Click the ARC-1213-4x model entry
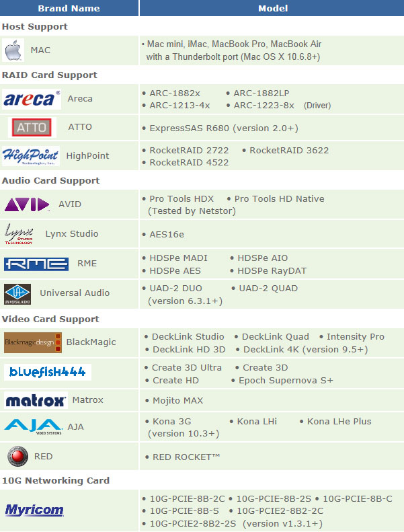 pyautogui.click(x=179, y=106)
